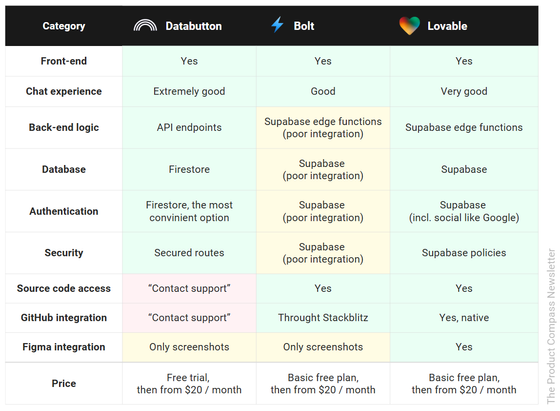Select the Figma integration row label
Image resolution: width=560 pixels, height=411 pixels.
click(x=64, y=347)
